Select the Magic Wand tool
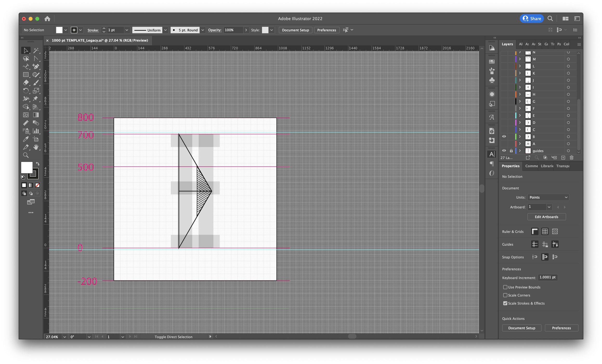The image size is (602, 364). 36,51
